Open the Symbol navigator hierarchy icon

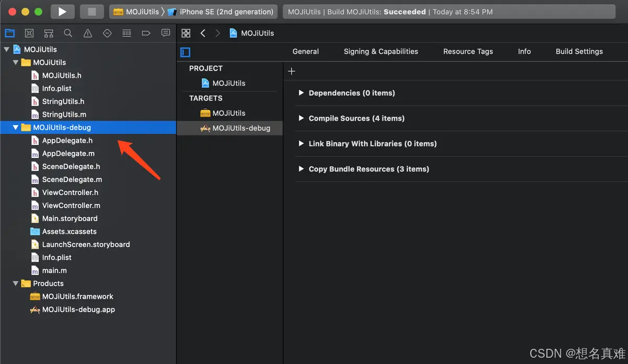(x=48, y=33)
